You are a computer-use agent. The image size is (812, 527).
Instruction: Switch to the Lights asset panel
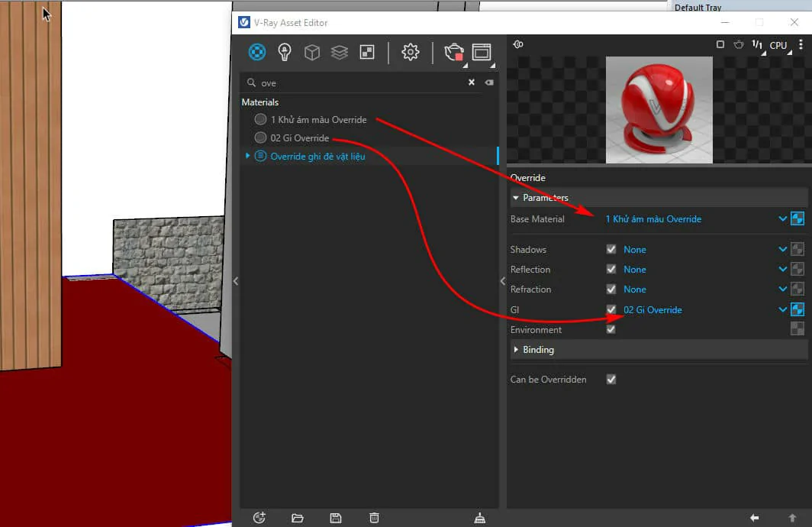285,52
